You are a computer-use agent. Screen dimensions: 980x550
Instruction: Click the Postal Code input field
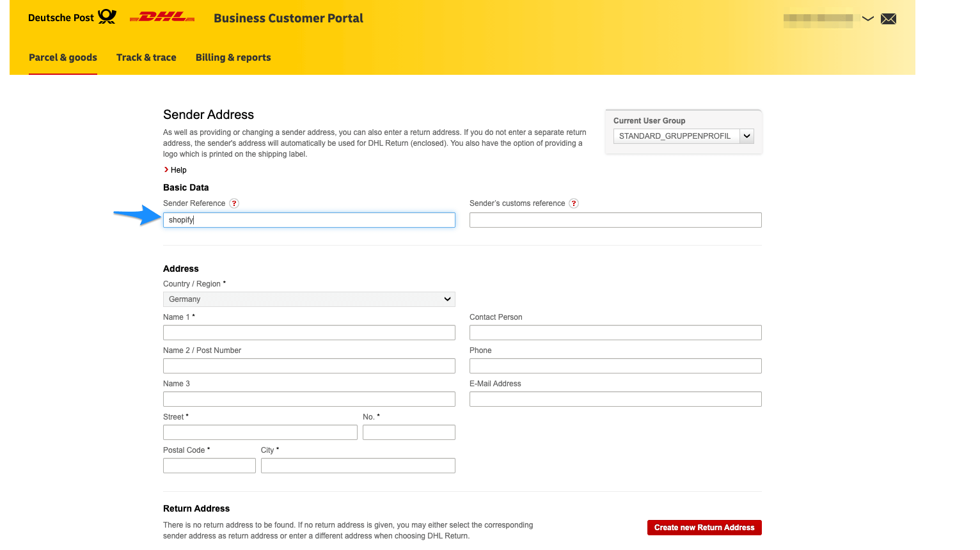tap(209, 466)
